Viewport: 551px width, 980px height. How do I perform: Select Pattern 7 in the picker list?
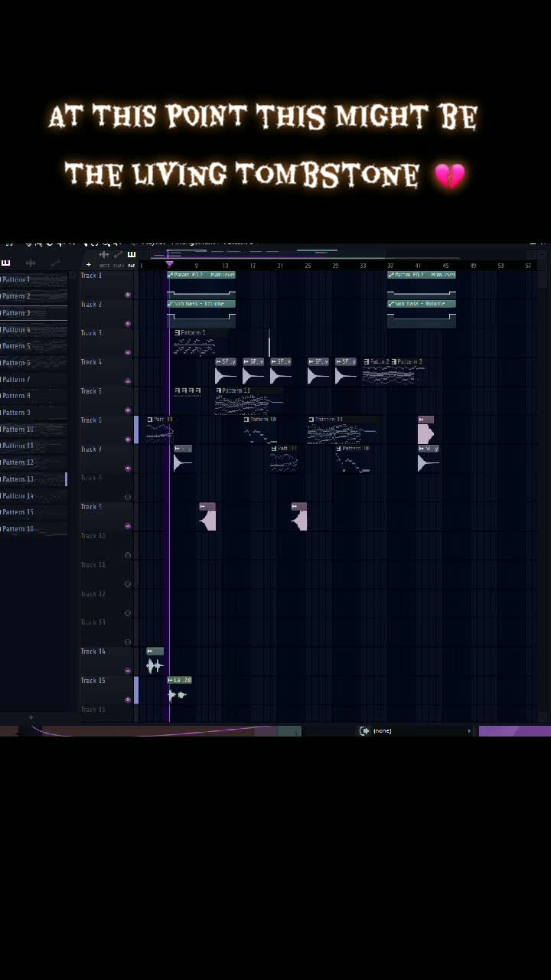[34, 380]
